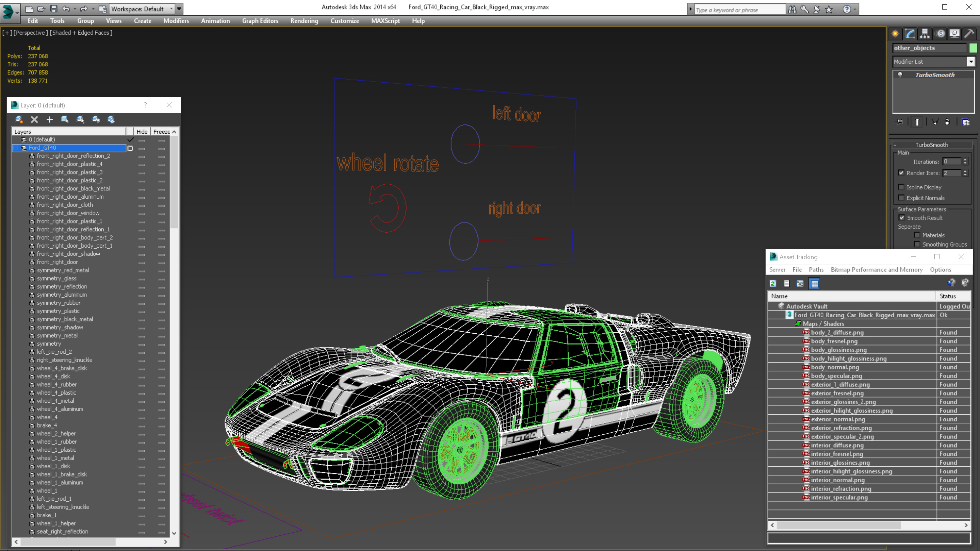Click the Pin Stack icon

pyautogui.click(x=899, y=122)
